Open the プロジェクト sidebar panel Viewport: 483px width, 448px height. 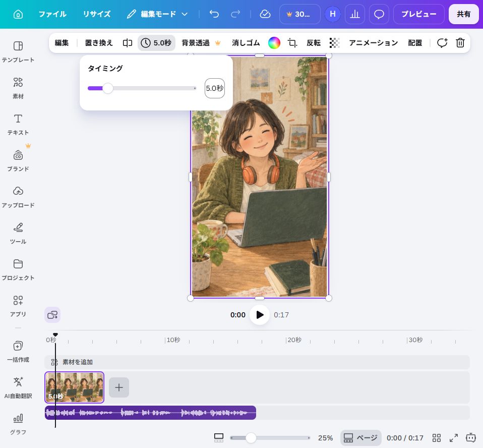(x=18, y=269)
